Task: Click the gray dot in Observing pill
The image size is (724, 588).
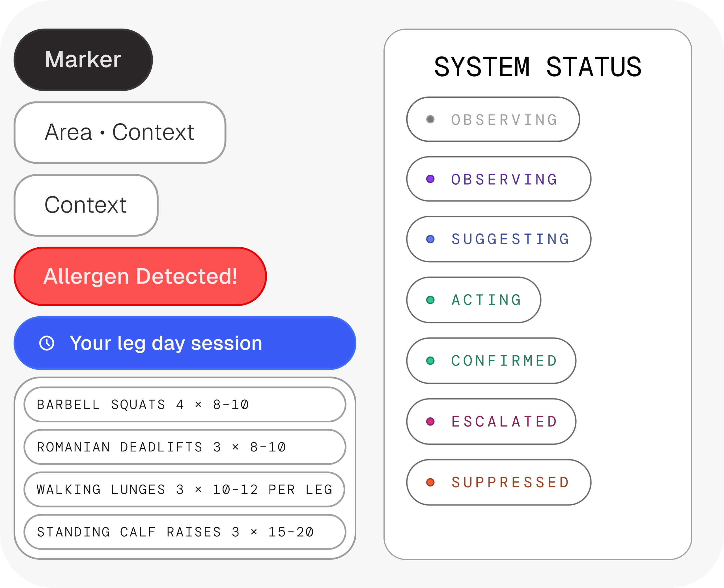Action: pyautogui.click(x=430, y=119)
